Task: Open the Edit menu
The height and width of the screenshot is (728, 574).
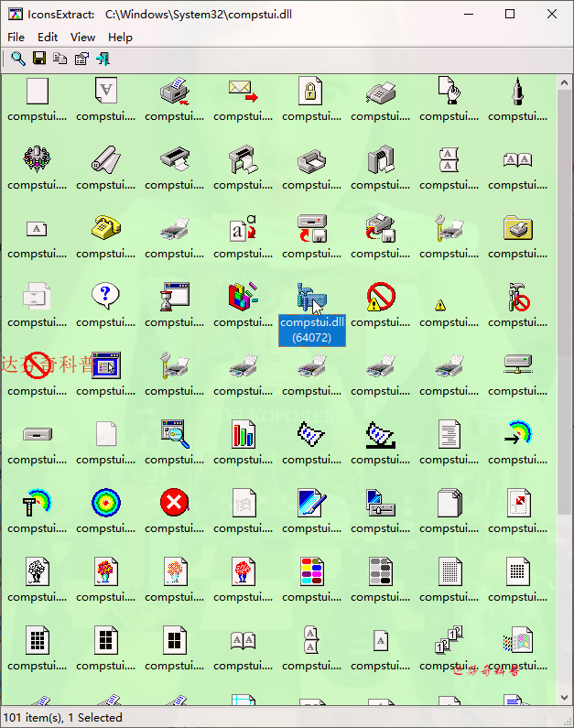Action: click(x=48, y=38)
